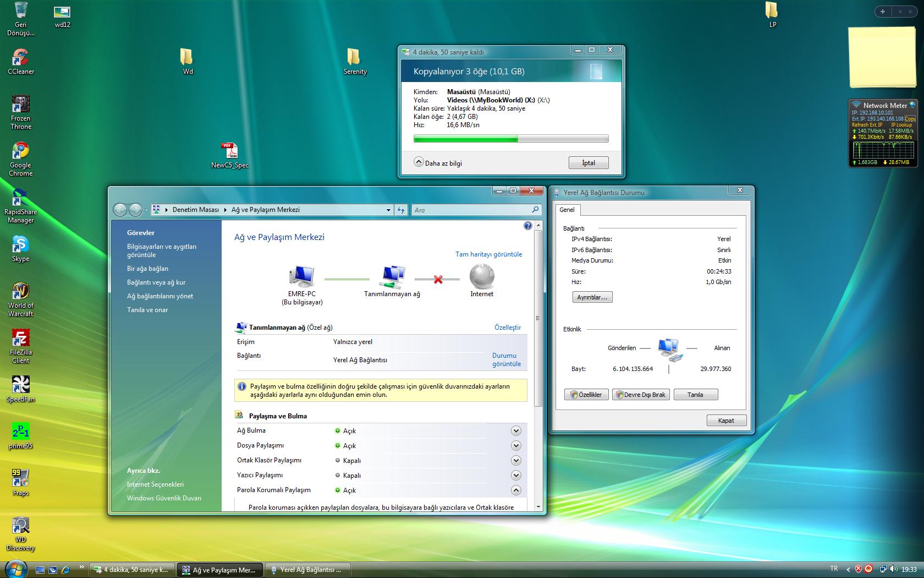Viewport: 924px width, 578px height.
Task: Open World of Warcraft shortcut
Action: pos(21,299)
